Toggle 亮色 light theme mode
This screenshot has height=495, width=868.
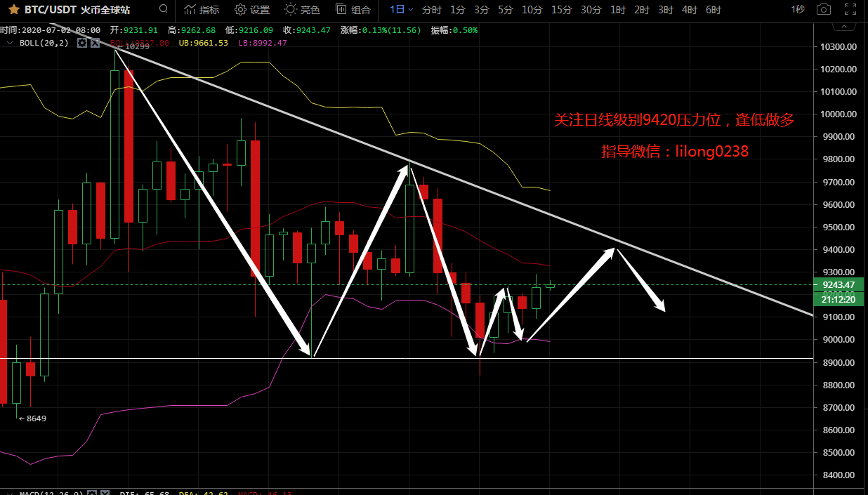click(x=302, y=10)
